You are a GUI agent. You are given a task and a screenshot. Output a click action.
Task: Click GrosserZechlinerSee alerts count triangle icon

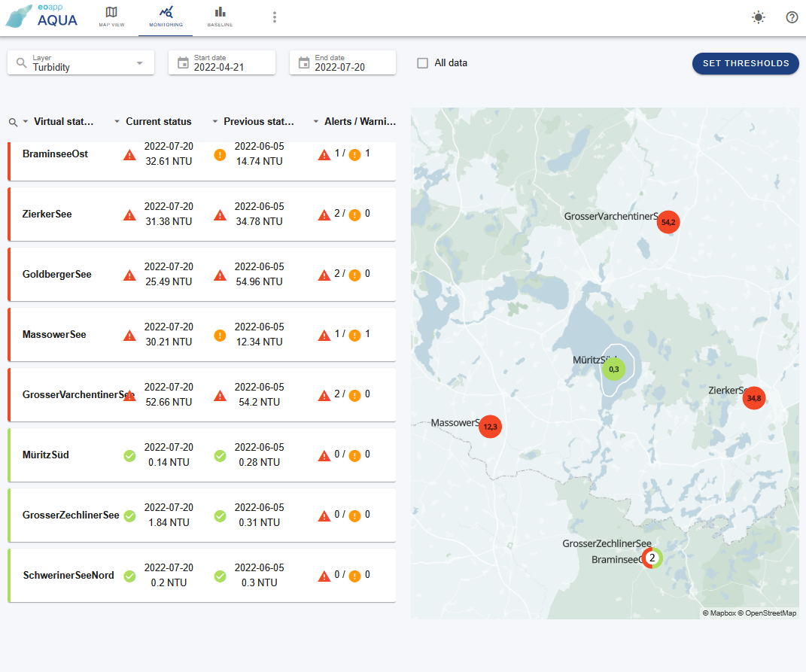coord(324,515)
